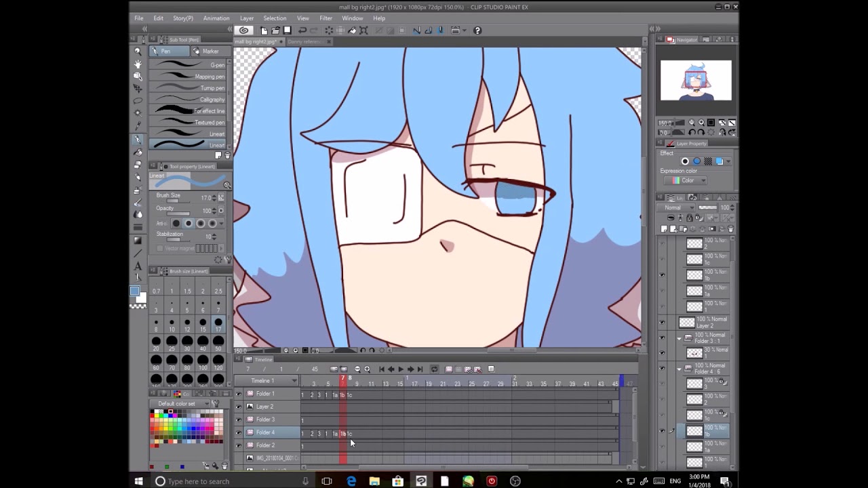Viewport: 868px width, 488px height.
Task: Hide Folder 3 in timeline
Action: (x=238, y=420)
